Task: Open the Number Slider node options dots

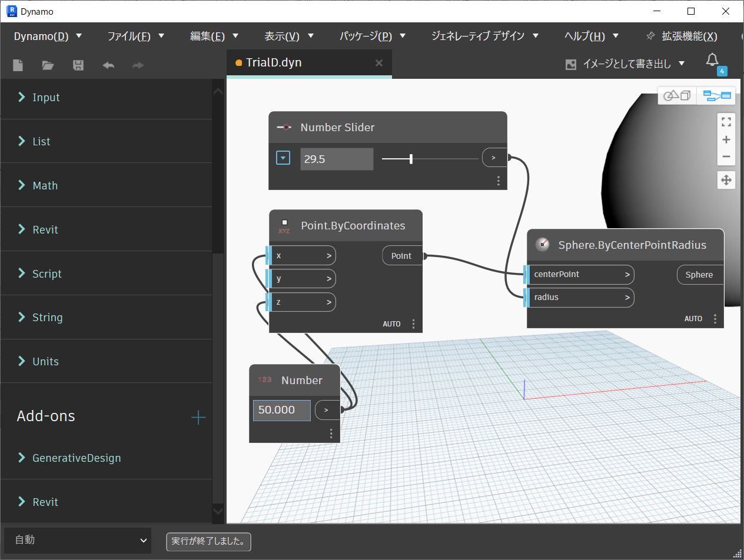Action: click(499, 180)
